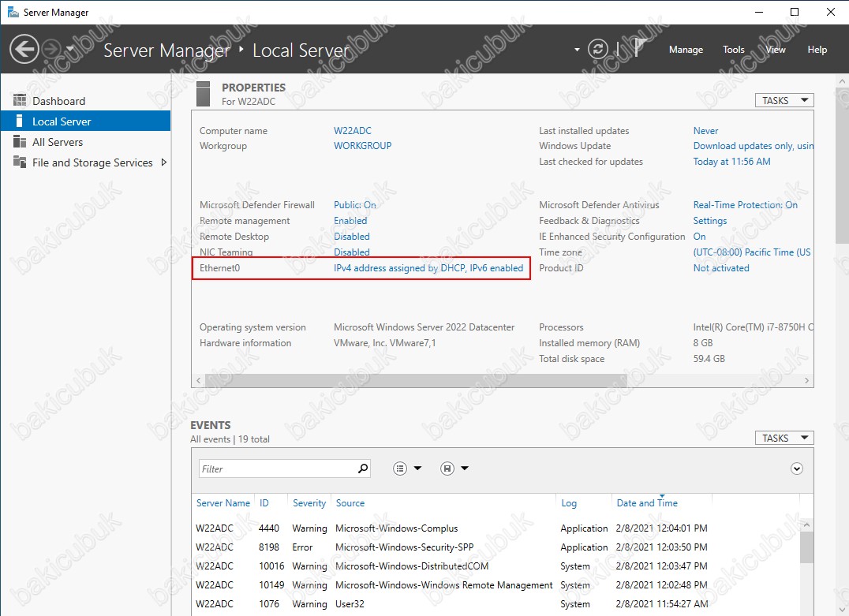The height and width of the screenshot is (616, 849).
Task: Click the Pacific Time zone link
Action: [752, 252]
